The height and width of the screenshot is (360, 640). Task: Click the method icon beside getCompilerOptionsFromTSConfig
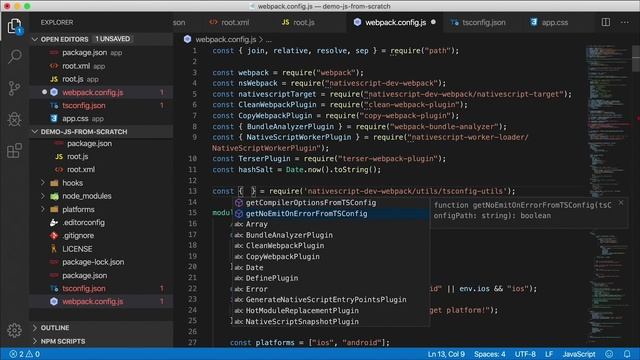click(x=239, y=202)
